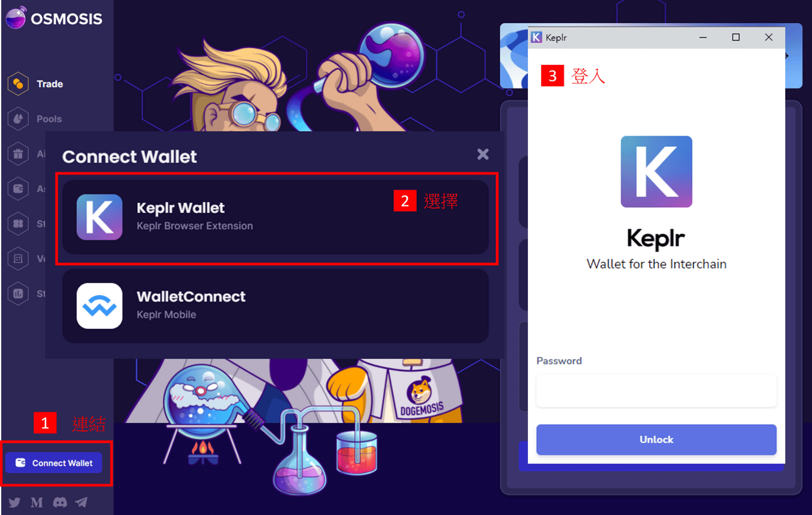Image resolution: width=812 pixels, height=515 pixels.
Task: Focus the Password input field
Action: (656, 391)
